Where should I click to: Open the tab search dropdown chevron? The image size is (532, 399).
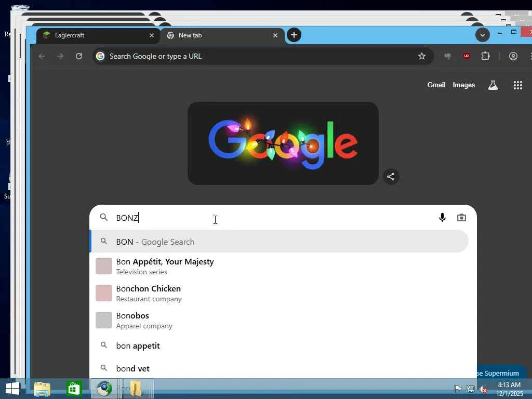click(482, 35)
